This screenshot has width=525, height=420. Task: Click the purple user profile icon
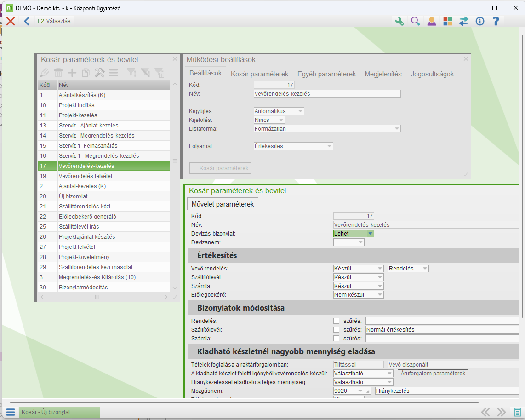[x=431, y=21]
